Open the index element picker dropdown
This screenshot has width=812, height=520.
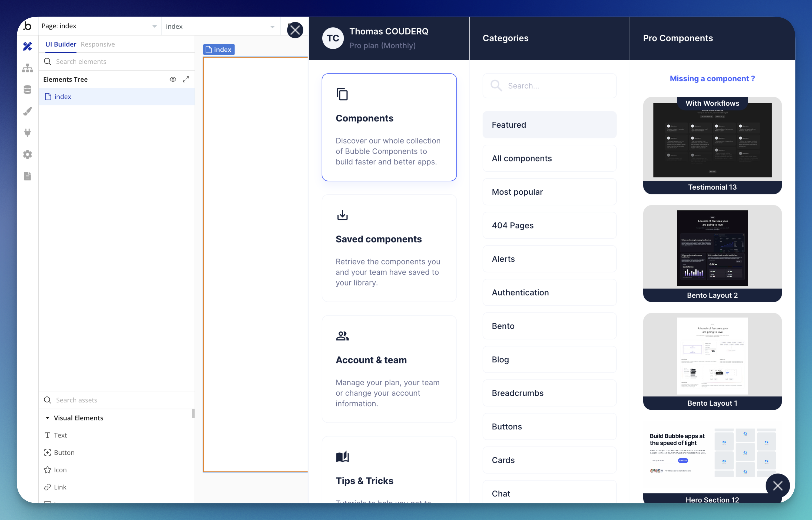[x=221, y=26]
